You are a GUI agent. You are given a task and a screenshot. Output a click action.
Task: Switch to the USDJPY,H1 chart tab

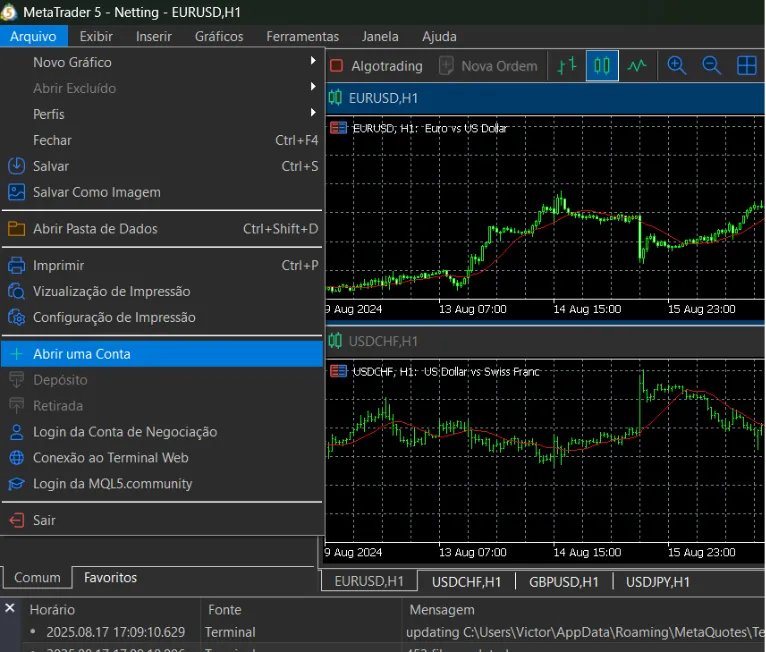point(658,582)
